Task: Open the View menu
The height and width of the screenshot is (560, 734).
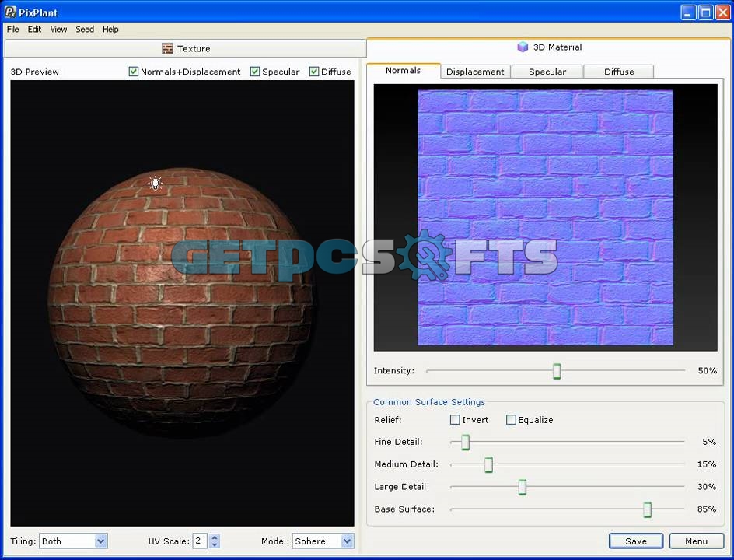Action: pyautogui.click(x=58, y=29)
